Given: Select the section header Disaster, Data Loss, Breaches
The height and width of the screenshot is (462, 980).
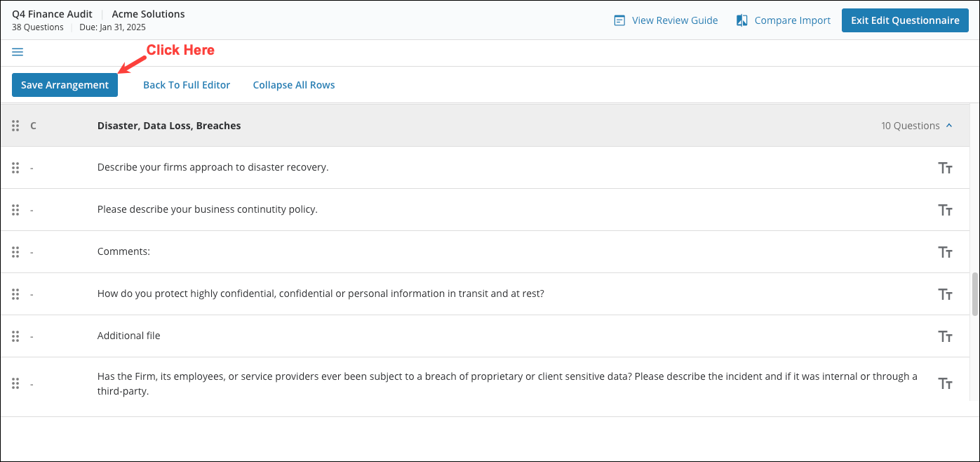Looking at the screenshot, I should coord(168,125).
